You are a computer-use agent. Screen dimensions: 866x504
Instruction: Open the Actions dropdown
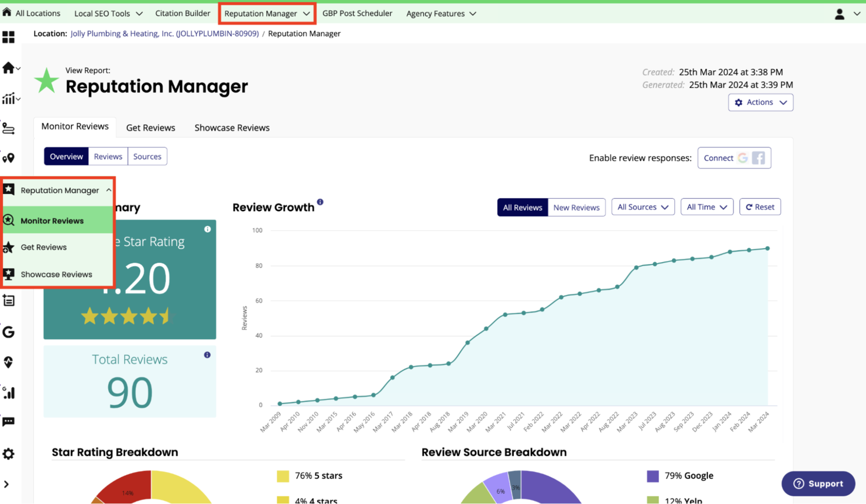tap(761, 102)
